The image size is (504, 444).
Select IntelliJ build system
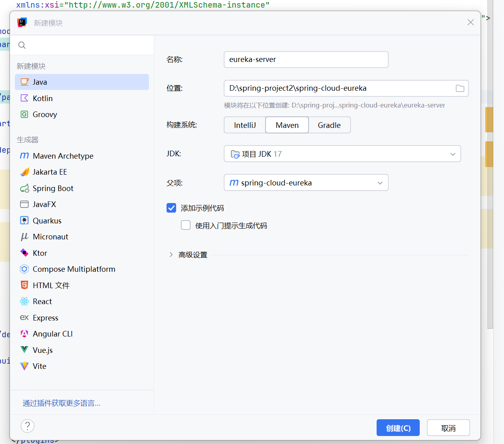[245, 125]
